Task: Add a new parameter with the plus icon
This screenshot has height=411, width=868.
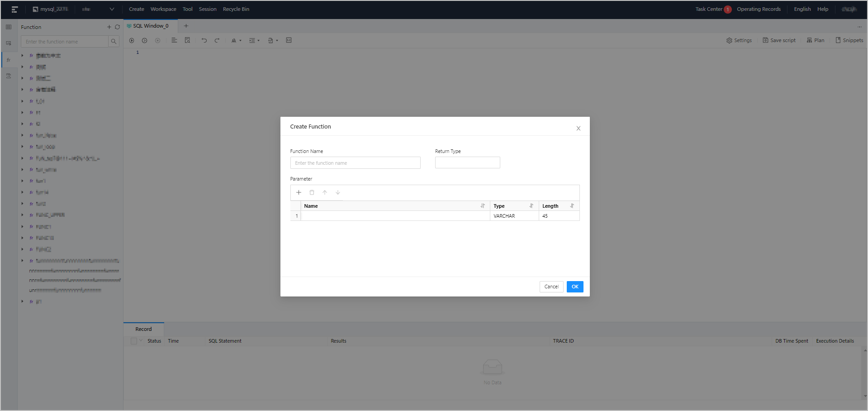Action: (x=299, y=192)
